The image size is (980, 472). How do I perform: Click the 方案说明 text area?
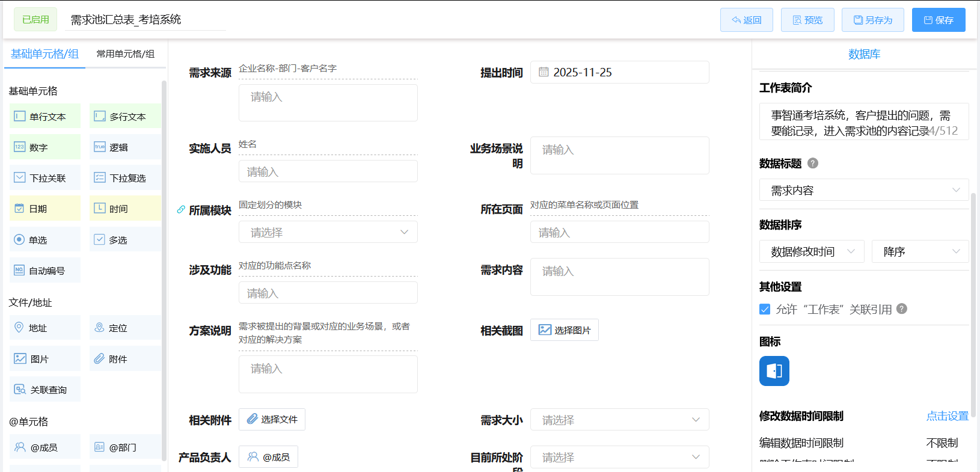[x=328, y=375]
